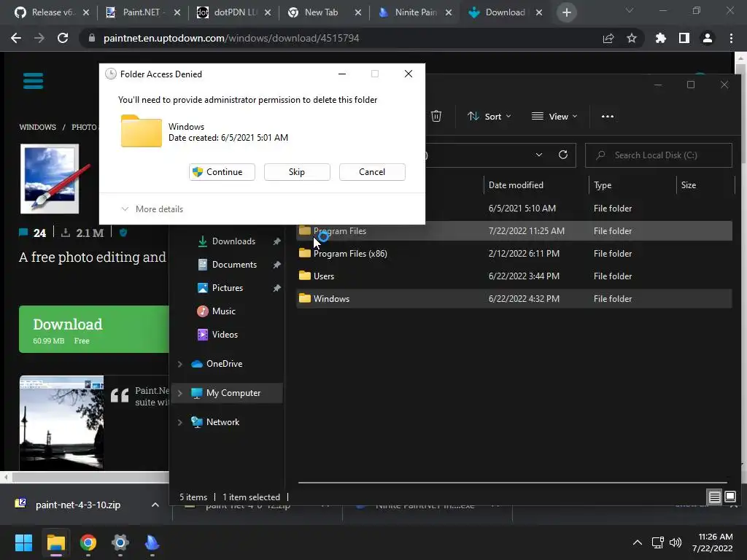This screenshot has height=560, width=747.
Task: Select the Windows folder in the file list
Action: (x=514, y=298)
